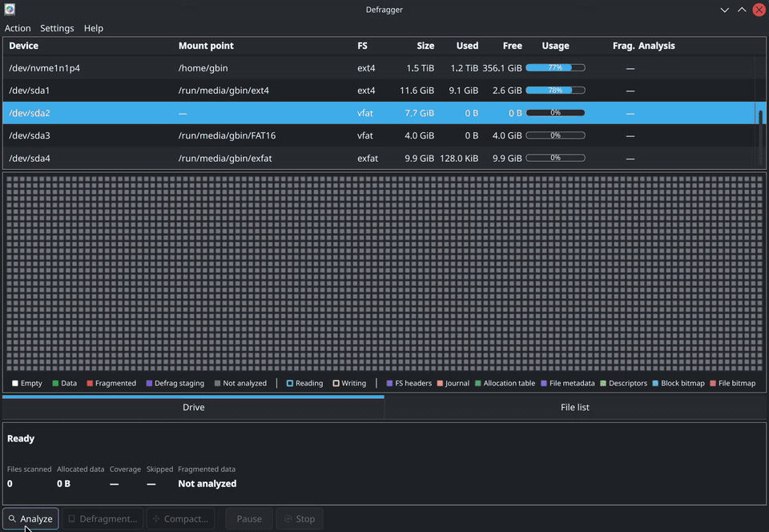Click the File metadata legend swatch
769x532 pixels.
[x=544, y=384]
